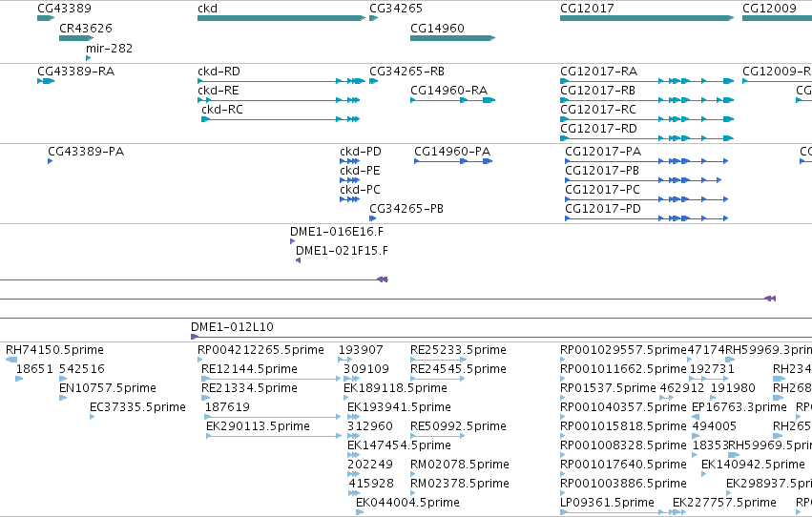Select EST RE12144.5prime

click(271, 379)
